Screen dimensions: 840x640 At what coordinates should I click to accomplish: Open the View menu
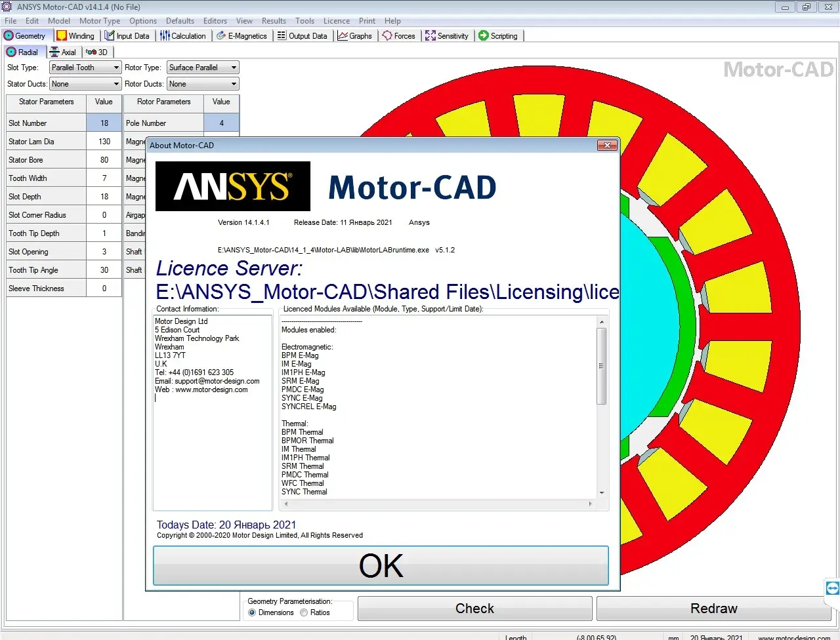[244, 21]
